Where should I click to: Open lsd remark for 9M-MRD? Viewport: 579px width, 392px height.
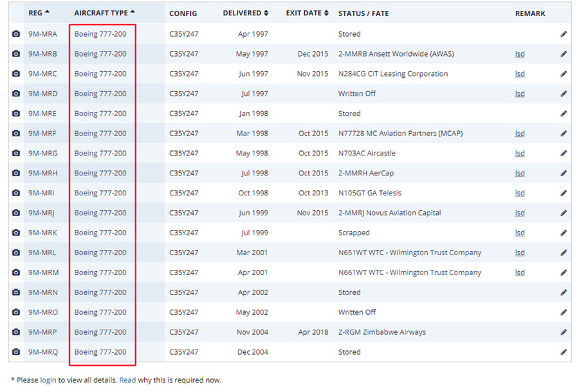pos(520,94)
